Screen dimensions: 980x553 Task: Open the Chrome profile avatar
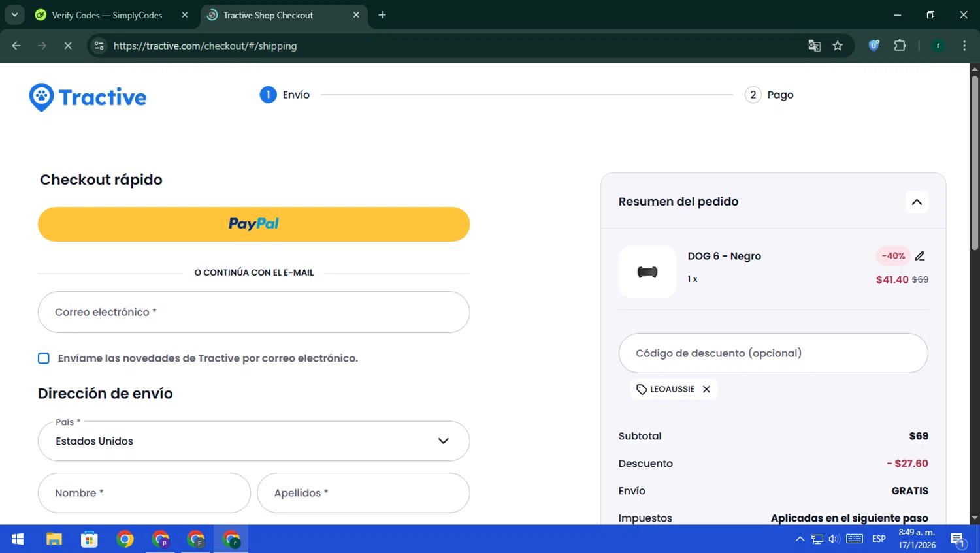(938, 46)
